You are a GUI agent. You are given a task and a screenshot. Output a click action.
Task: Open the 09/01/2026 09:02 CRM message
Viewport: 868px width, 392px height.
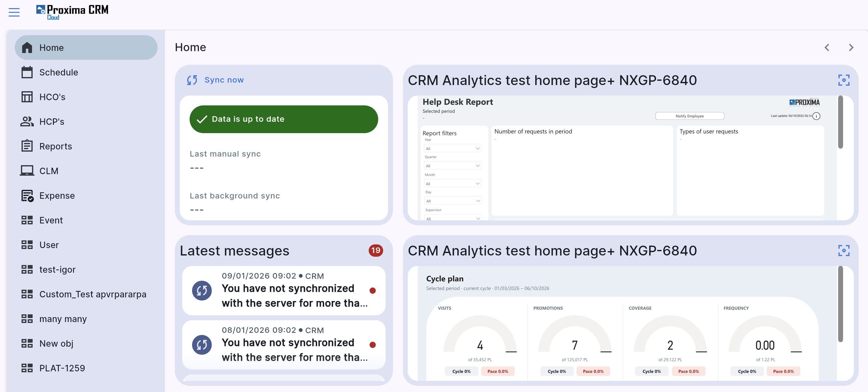pos(284,291)
